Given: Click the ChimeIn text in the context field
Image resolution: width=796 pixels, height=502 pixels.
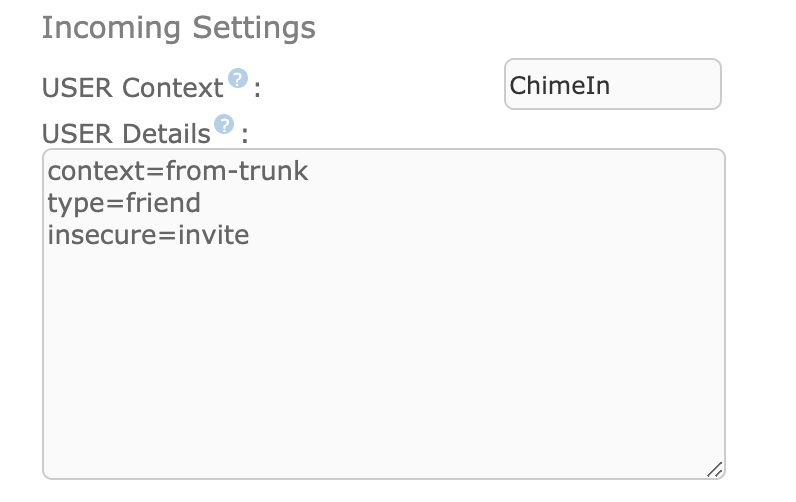Looking at the screenshot, I should (559, 85).
